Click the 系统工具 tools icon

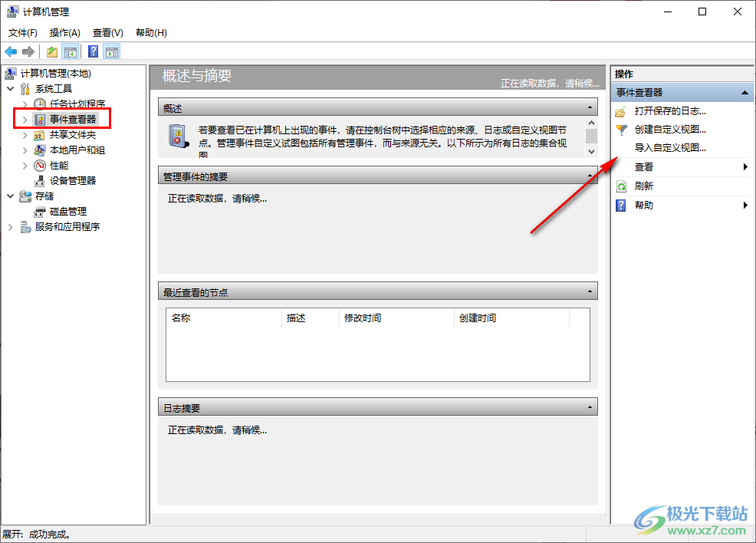click(x=25, y=89)
